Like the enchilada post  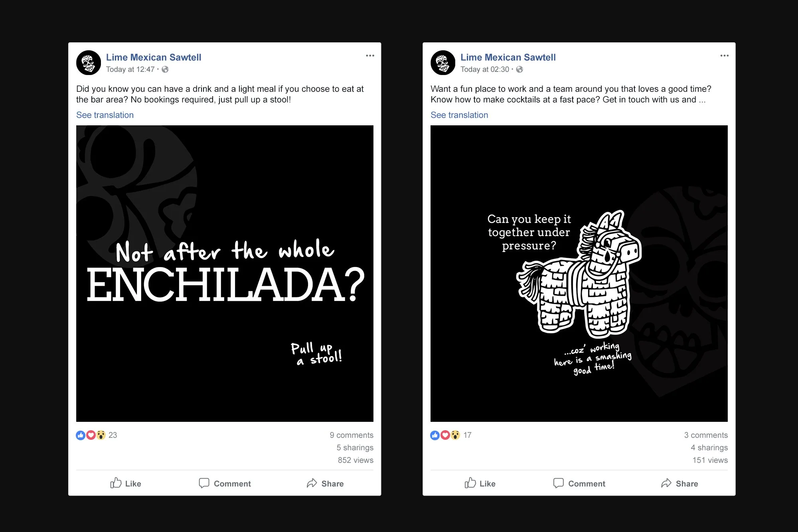[x=126, y=483]
